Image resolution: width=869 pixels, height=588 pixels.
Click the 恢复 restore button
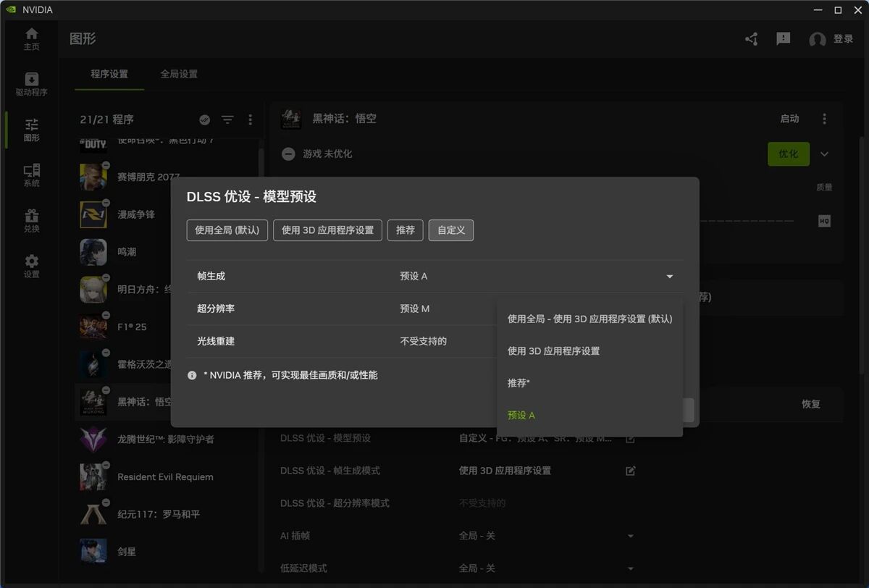coord(811,404)
